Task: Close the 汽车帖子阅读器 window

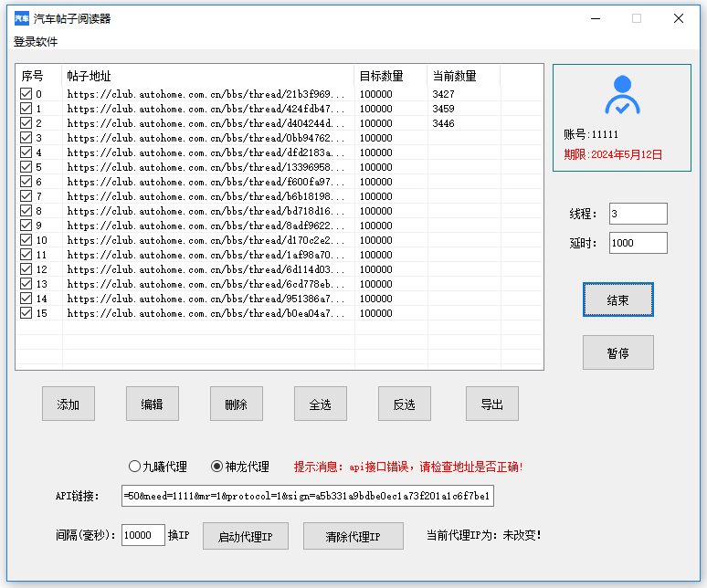Action: coord(678,18)
